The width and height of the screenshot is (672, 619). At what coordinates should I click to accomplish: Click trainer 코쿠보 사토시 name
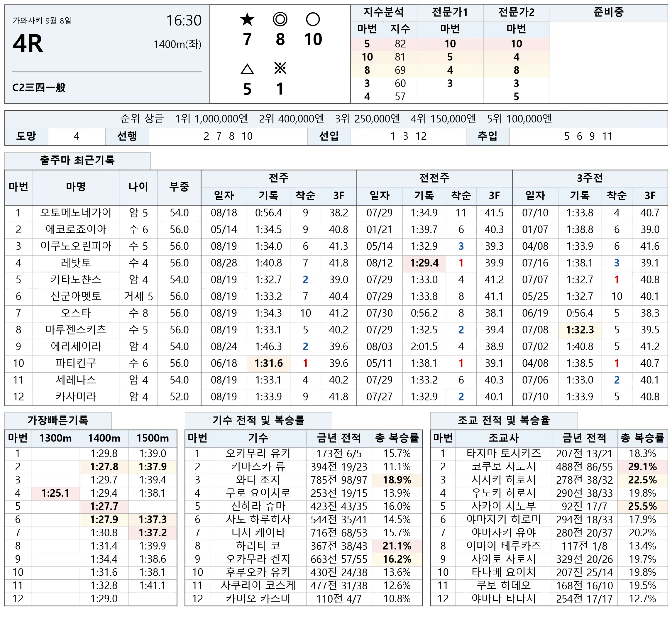point(503,467)
